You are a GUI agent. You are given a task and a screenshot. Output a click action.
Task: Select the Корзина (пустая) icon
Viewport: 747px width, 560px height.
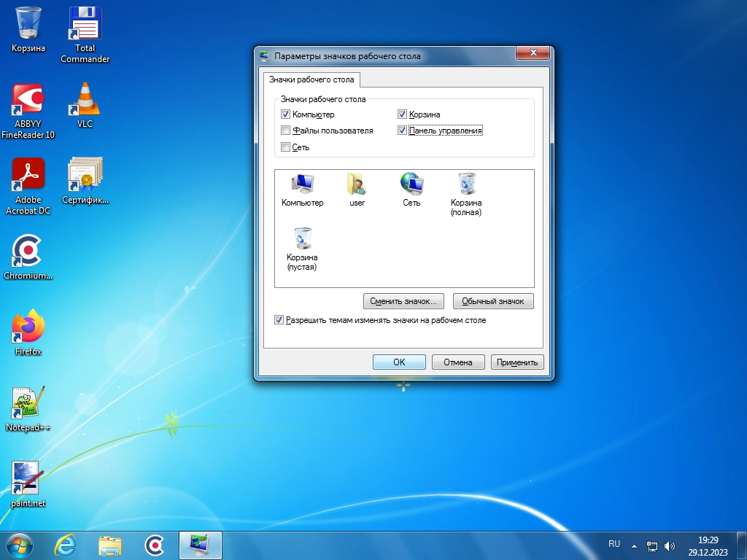tap(302, 249)
